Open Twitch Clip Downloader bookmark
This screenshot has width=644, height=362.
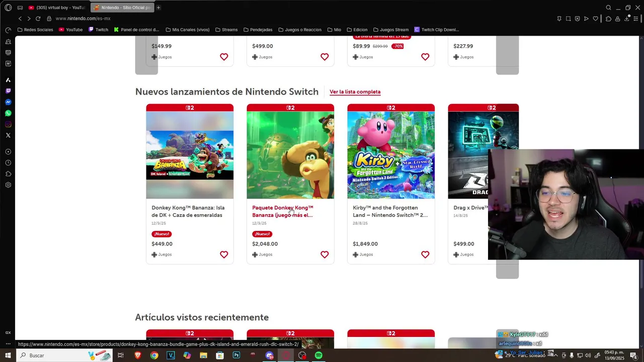(437, 30)
